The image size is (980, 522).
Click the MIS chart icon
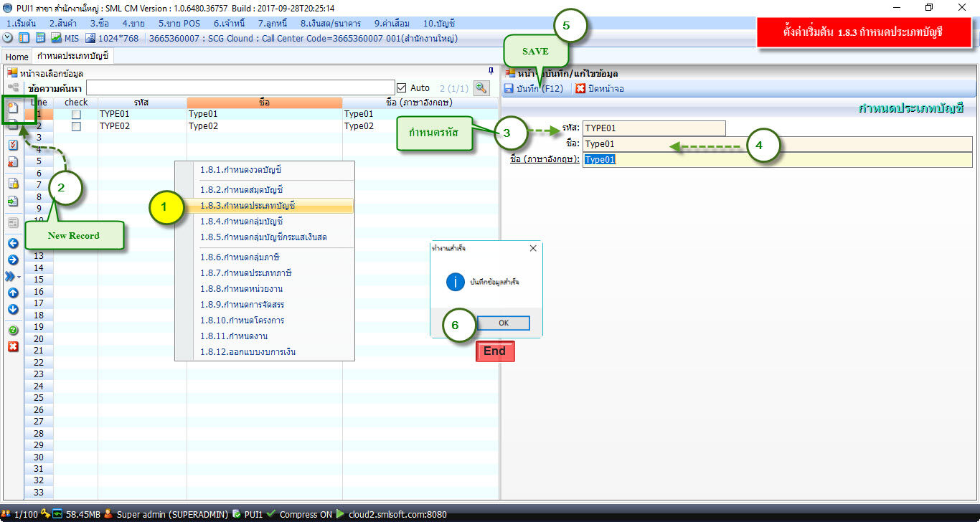tap(56, 38)
